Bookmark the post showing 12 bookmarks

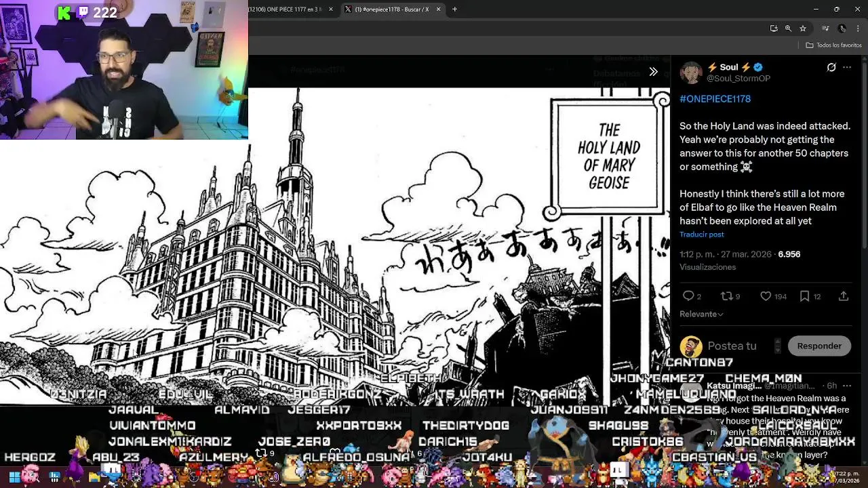[804, 296]
